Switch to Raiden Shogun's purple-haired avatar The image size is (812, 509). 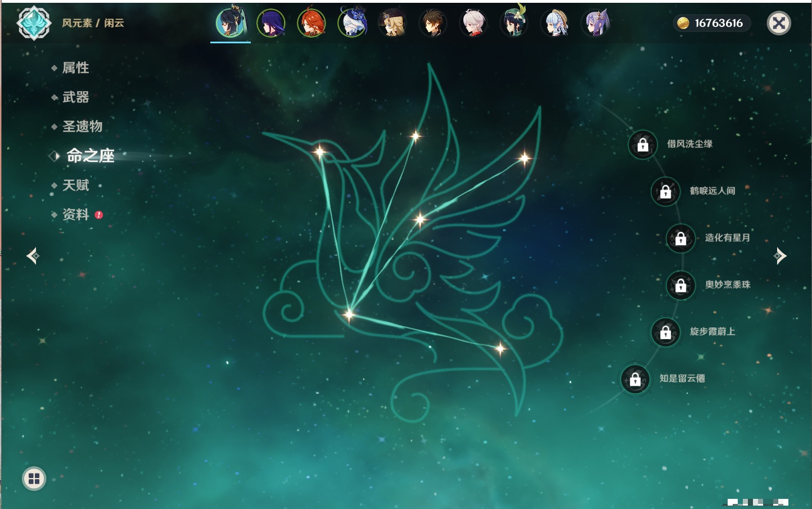271,24
